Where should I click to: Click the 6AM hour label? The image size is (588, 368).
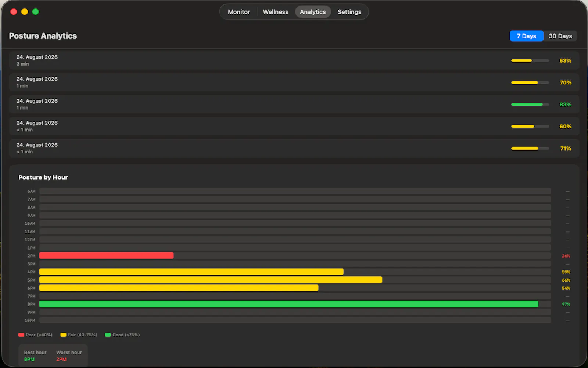[x=31, y=191]
